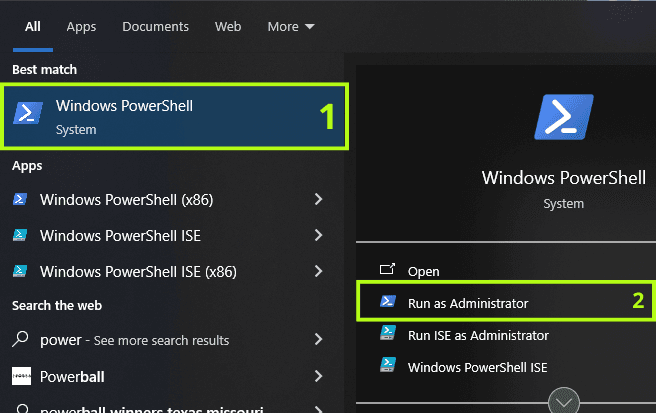Open the Documents tab
The height and width of the screenshot is (413, 656).
click(155, 27)
